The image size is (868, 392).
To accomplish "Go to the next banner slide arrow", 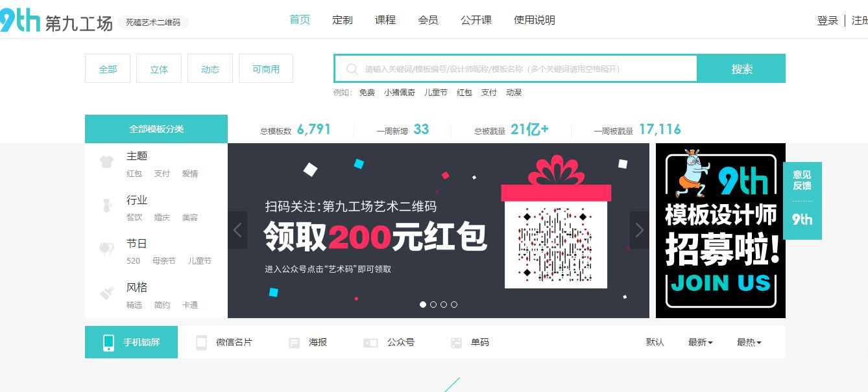I will coord(640,230).
